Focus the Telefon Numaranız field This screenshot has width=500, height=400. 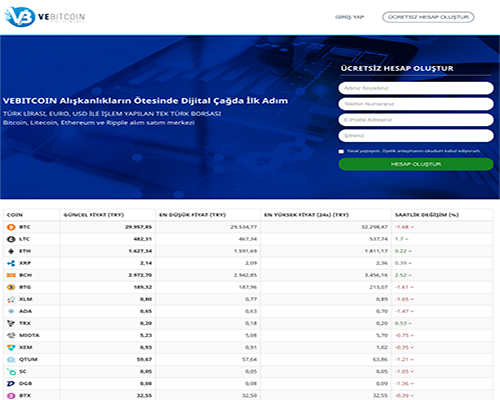pos(416,104)
